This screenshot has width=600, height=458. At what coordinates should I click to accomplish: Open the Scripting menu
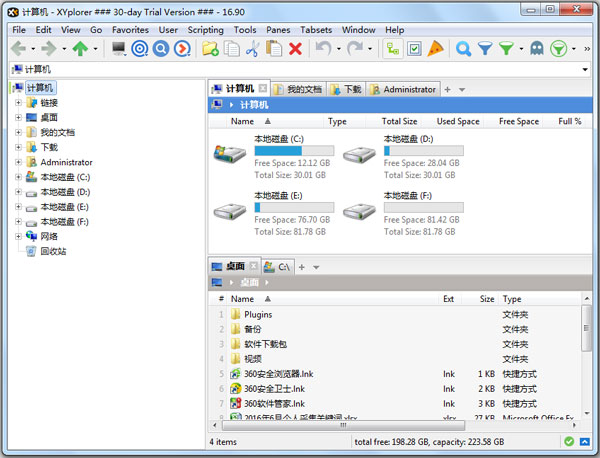point(205,30)
